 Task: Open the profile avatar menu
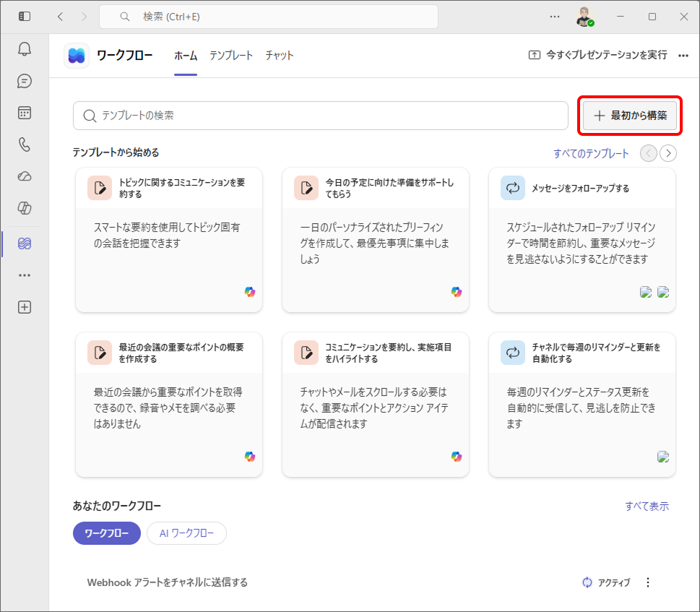point(584,17)
